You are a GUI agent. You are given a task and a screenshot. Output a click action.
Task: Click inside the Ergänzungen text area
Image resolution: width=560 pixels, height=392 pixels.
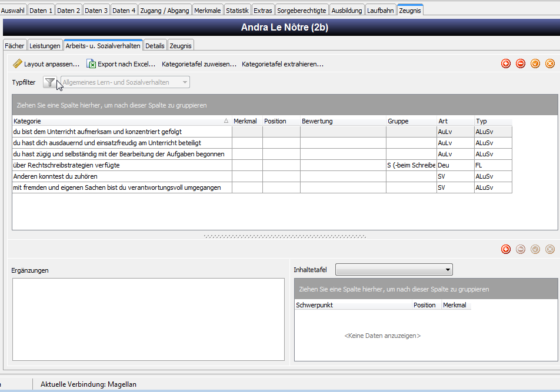click(148, 320)
